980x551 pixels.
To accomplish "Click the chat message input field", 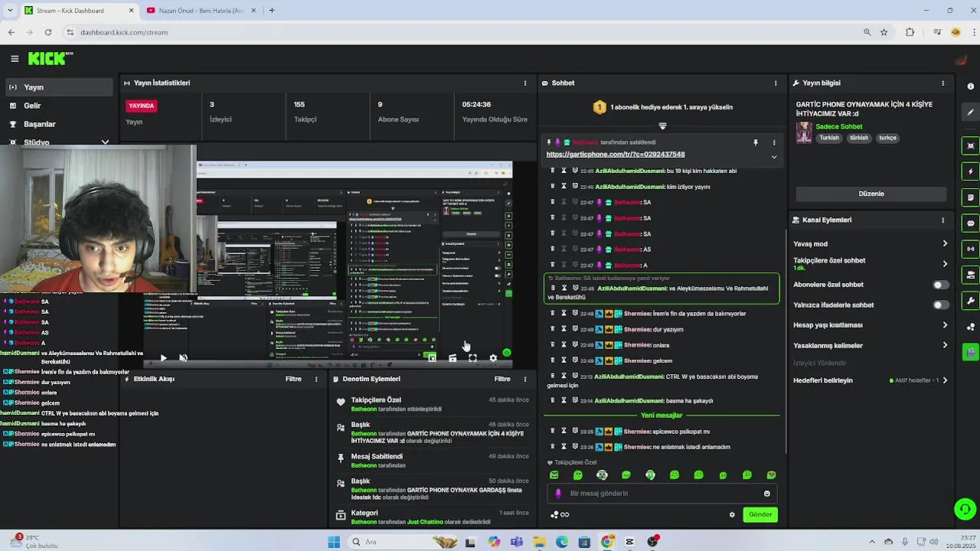I will click(662, 494).
